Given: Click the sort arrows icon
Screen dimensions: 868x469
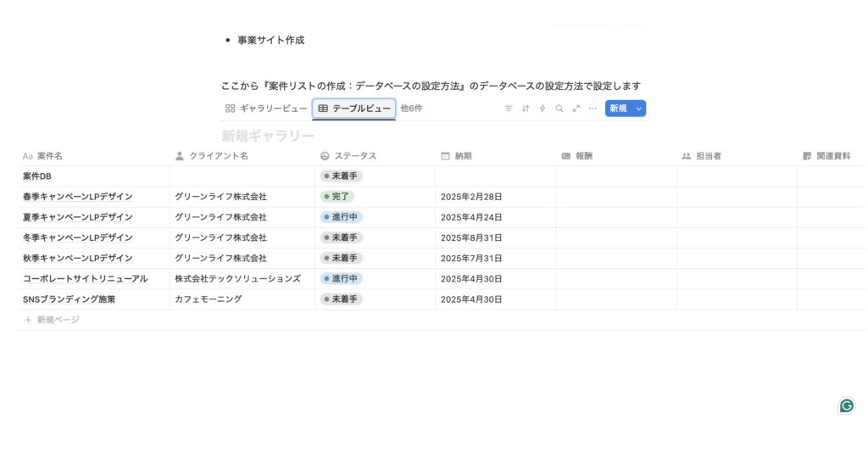Looking at the screenshot, I should (x=526, y=109).
